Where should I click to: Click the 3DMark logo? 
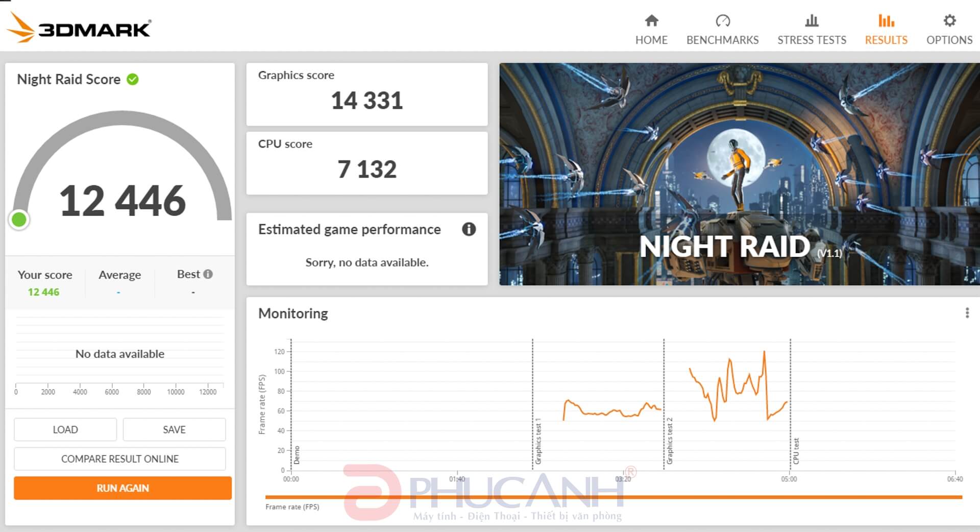[79, 27]
